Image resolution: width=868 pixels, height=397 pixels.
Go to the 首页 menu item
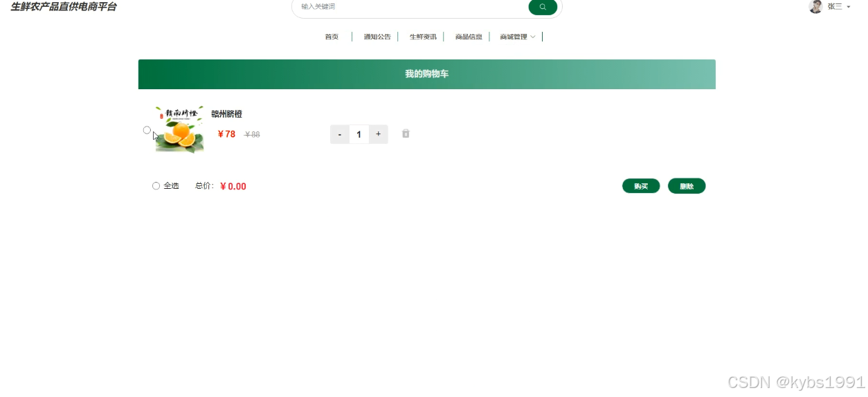point(332,37)
